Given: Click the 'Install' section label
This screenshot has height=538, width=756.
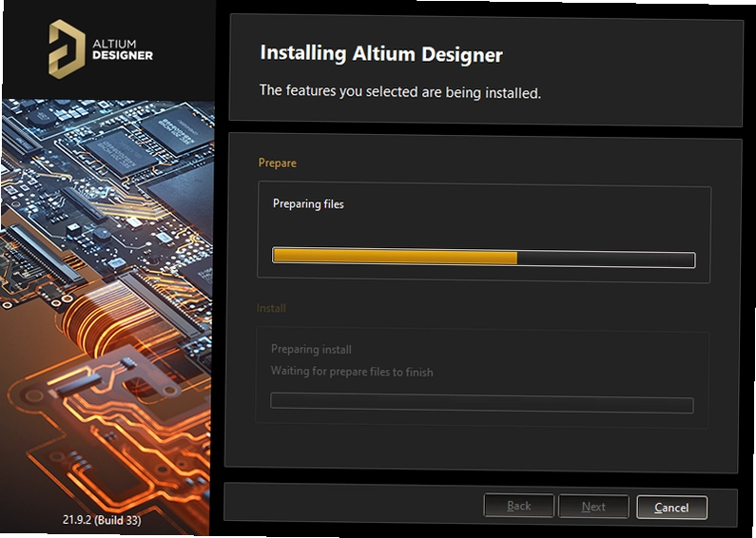Looking at the screenshot, I should tap(271, 308).
